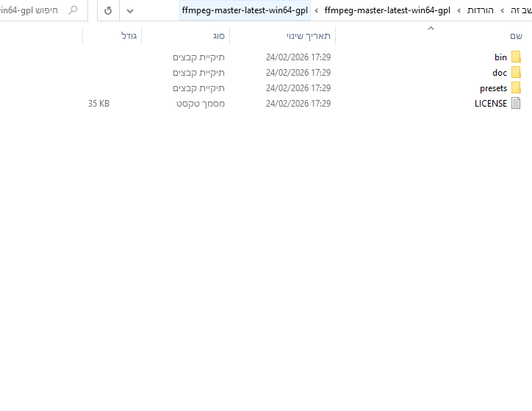This screenshot has width=532, height=411.
Task: Click the date of the bin row
Action: (298, 57)
